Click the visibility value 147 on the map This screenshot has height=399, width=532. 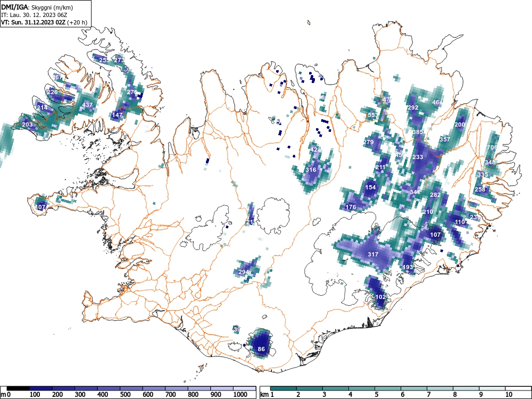click(117, 115)
